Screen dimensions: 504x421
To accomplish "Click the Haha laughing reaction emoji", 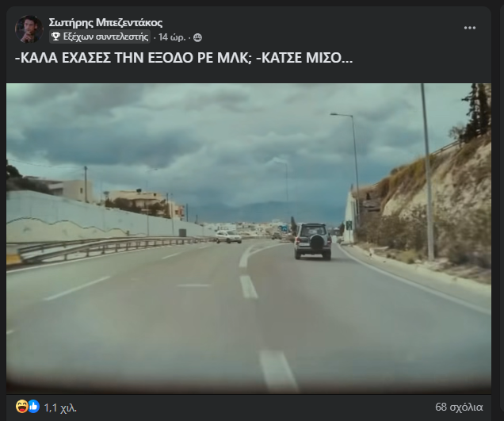I will tap(21, 406).
